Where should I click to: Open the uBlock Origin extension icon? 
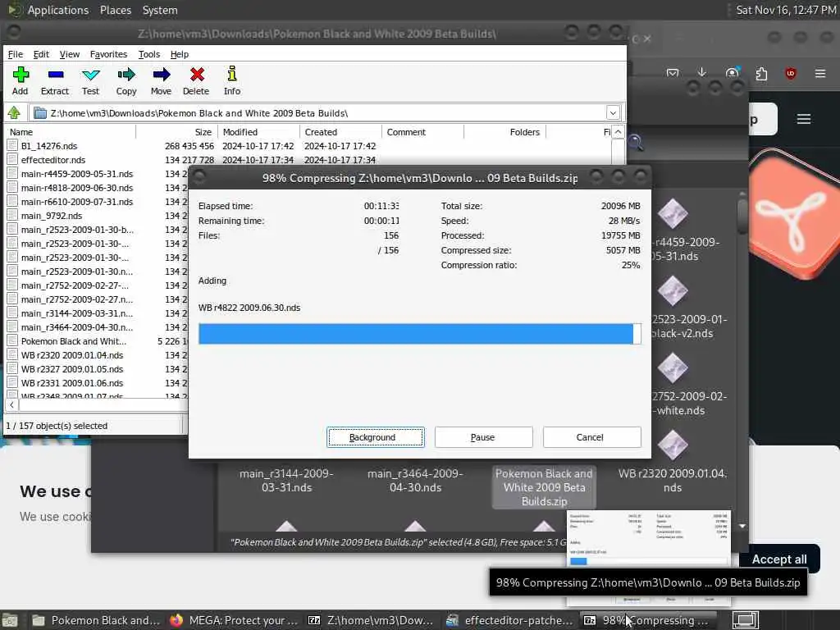click(x=791, y=73)
